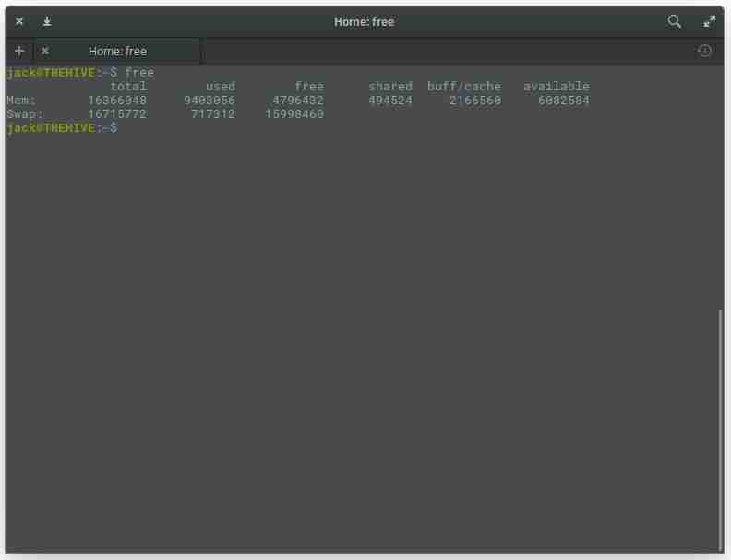The image size is (731, 560).
Task: Click Mem shared value 494524
Action: click(x=390, y=101)
